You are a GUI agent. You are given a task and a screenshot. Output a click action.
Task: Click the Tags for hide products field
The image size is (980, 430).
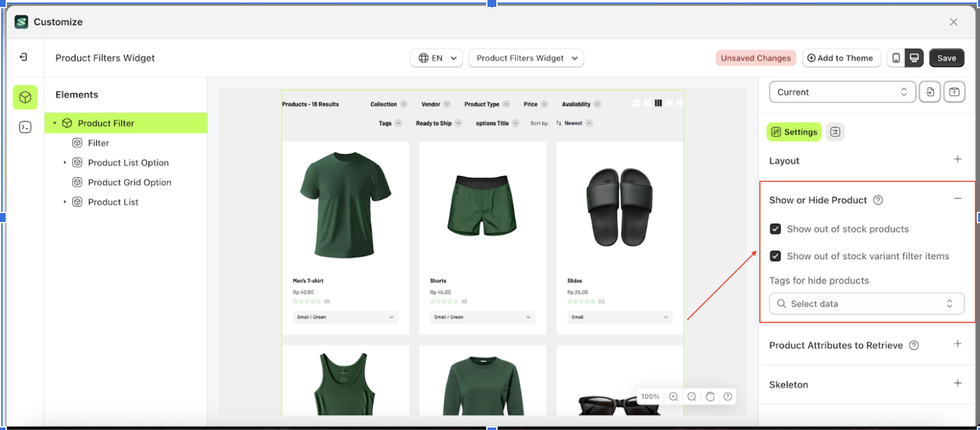coord(866,304)
